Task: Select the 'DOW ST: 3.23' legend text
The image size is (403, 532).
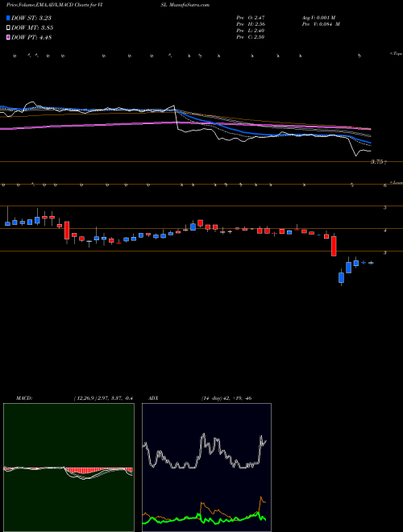Action: (x=31, y=18)
